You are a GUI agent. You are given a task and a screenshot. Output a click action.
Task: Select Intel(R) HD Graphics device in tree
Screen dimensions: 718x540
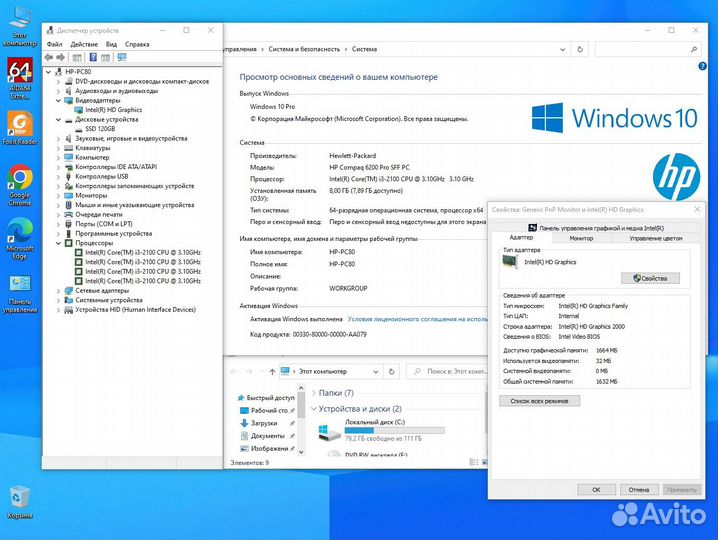pyautogui.click(x=114, y=110)
